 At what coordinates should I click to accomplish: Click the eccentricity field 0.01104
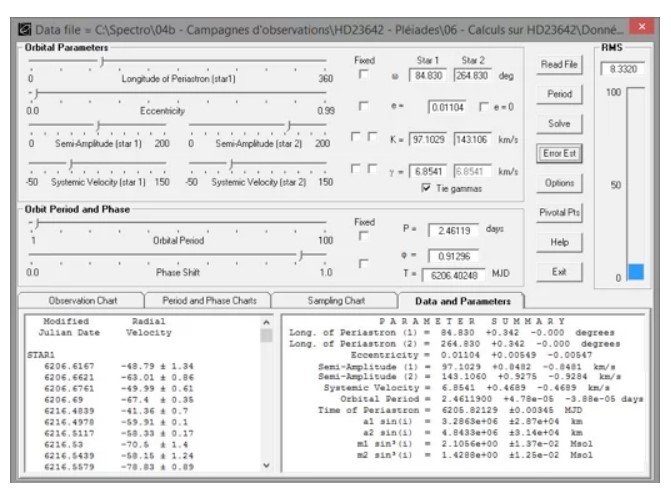click(448, 107)
